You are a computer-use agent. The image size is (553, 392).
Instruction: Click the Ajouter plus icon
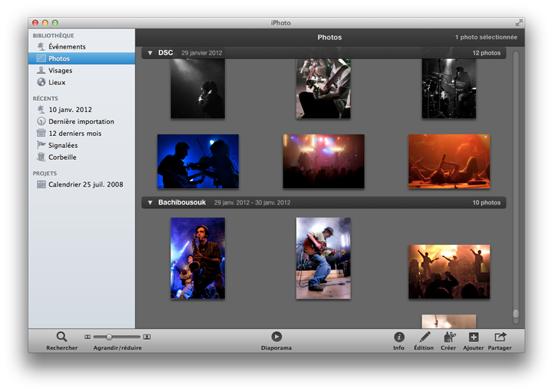[x=473, y=337]
